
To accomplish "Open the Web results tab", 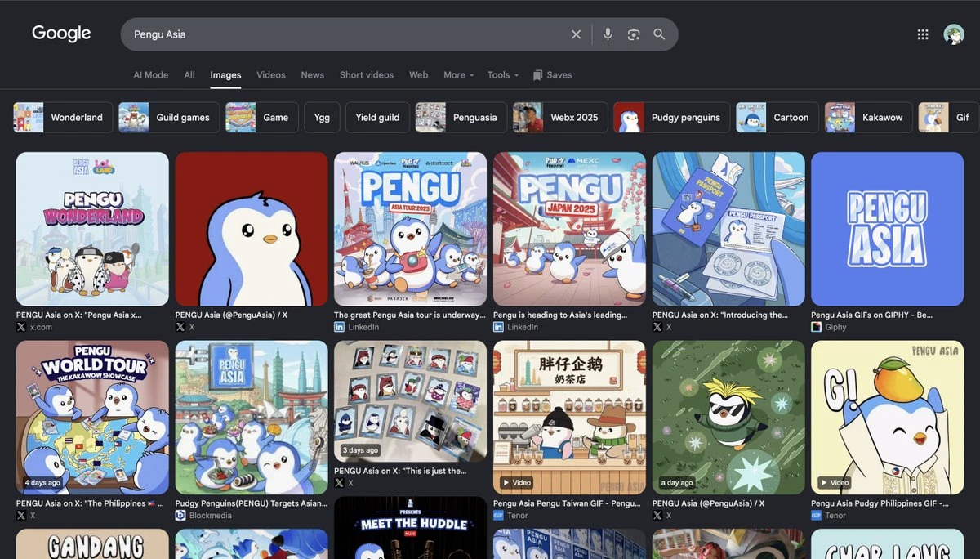I will tap(419, 74).
